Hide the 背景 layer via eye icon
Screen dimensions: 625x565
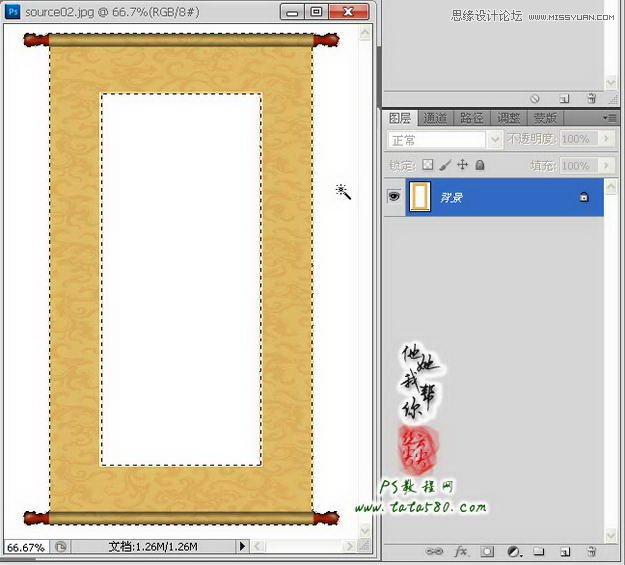[x=394, y=196]
